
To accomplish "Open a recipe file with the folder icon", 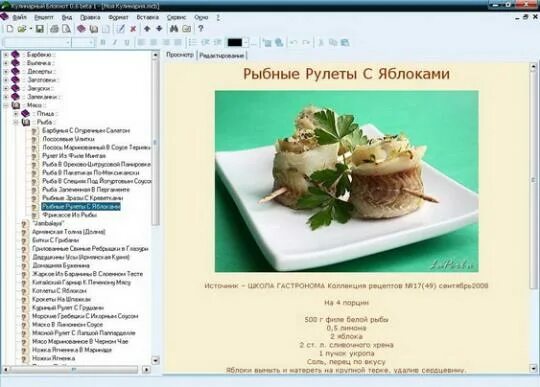I will click(22, 29).
